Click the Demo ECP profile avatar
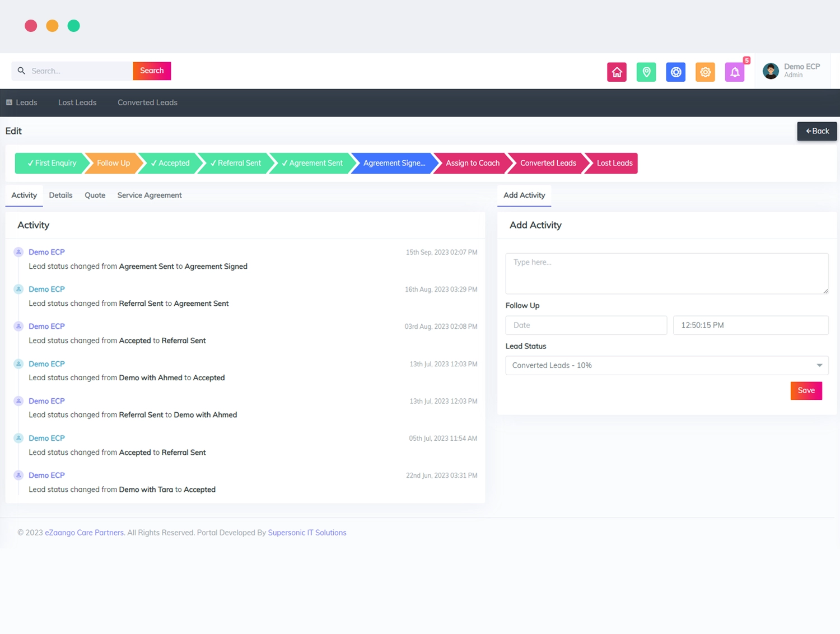This screenshot has width=840, height=634. click(771, 71)
